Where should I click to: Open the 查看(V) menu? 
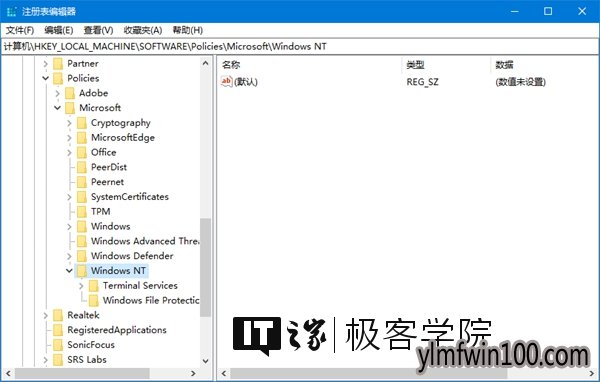tap(98, 30)
